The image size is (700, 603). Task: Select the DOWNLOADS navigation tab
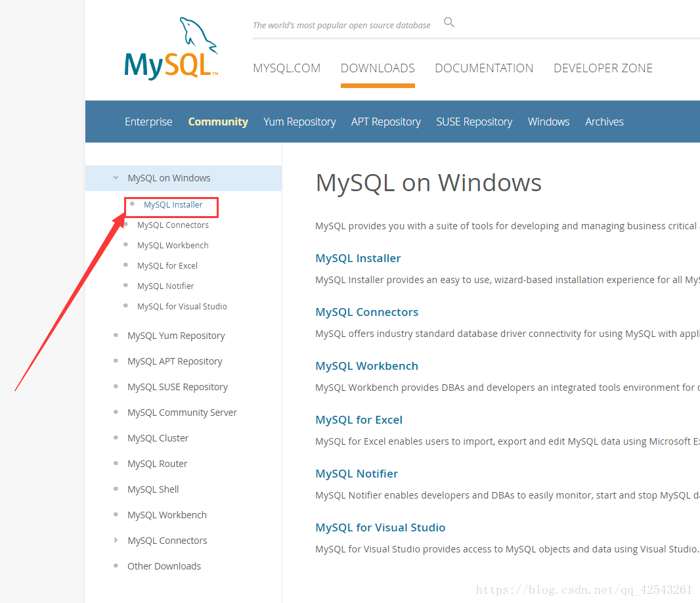(378, 68)
